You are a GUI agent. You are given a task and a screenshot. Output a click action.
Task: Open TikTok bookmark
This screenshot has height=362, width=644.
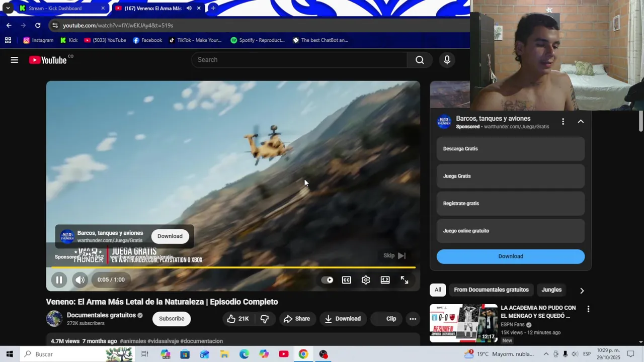pyautogui.click(x=195, y=40)
